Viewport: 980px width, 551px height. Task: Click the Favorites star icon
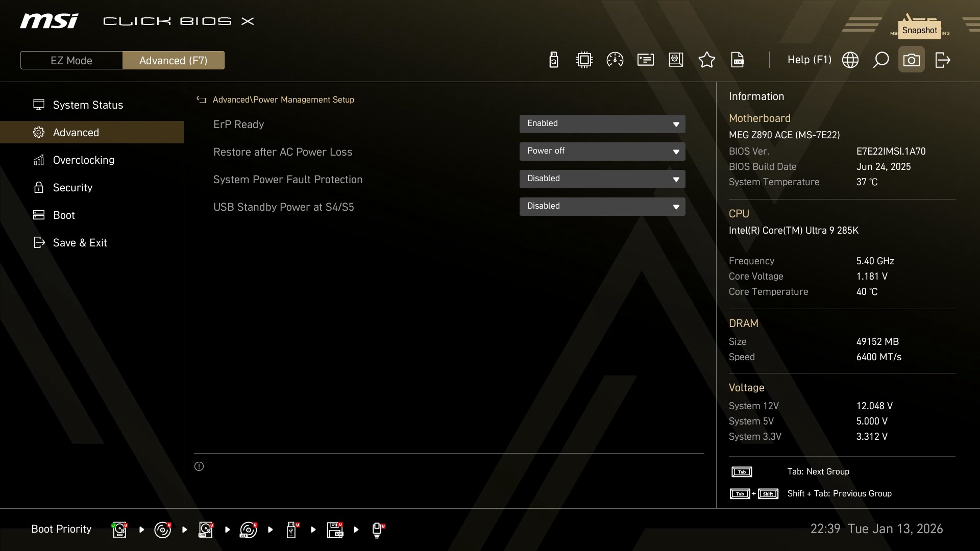(706, 60)
